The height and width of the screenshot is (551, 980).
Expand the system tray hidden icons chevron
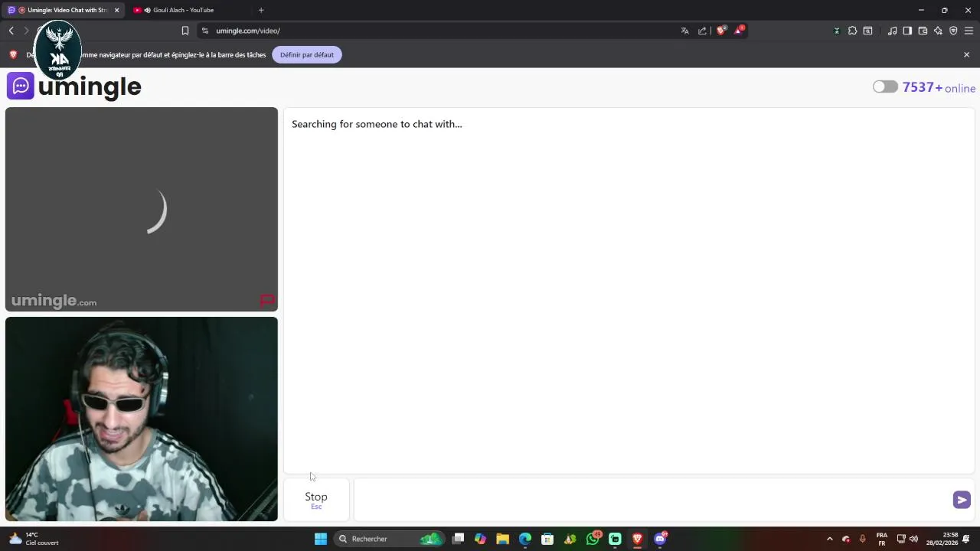829,539
